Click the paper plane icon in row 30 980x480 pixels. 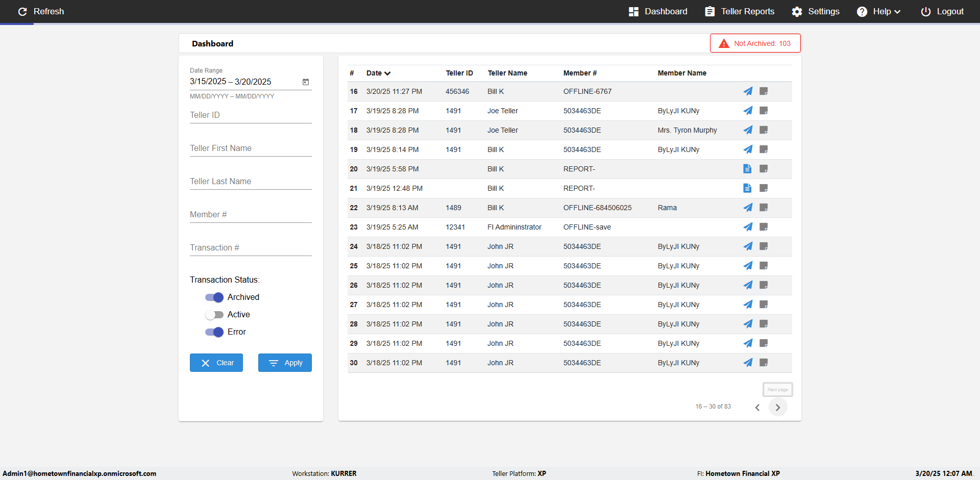click(748, 363)
